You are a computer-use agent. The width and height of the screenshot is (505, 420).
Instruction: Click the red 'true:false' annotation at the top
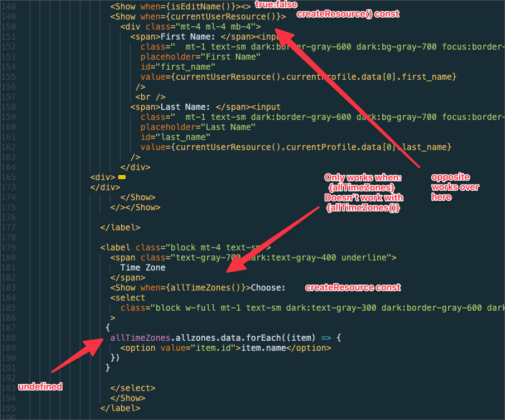click(276, 4)
